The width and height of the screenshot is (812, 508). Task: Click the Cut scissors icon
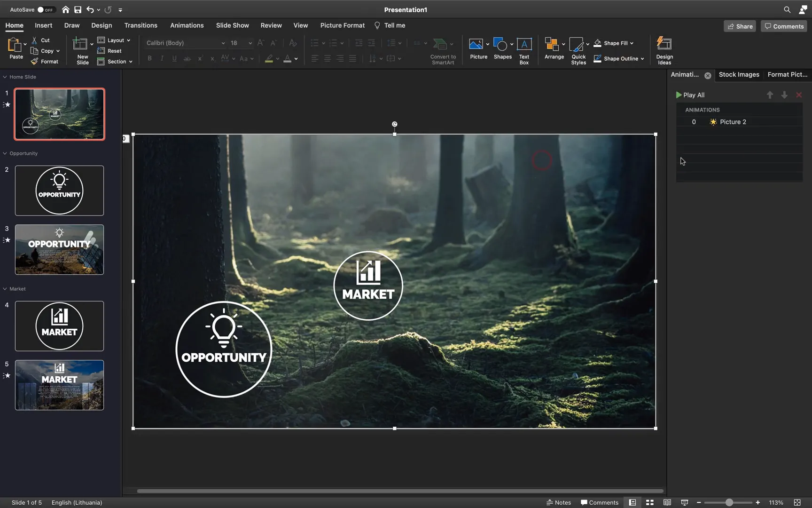pyautogui.click(x=34, y=40)
